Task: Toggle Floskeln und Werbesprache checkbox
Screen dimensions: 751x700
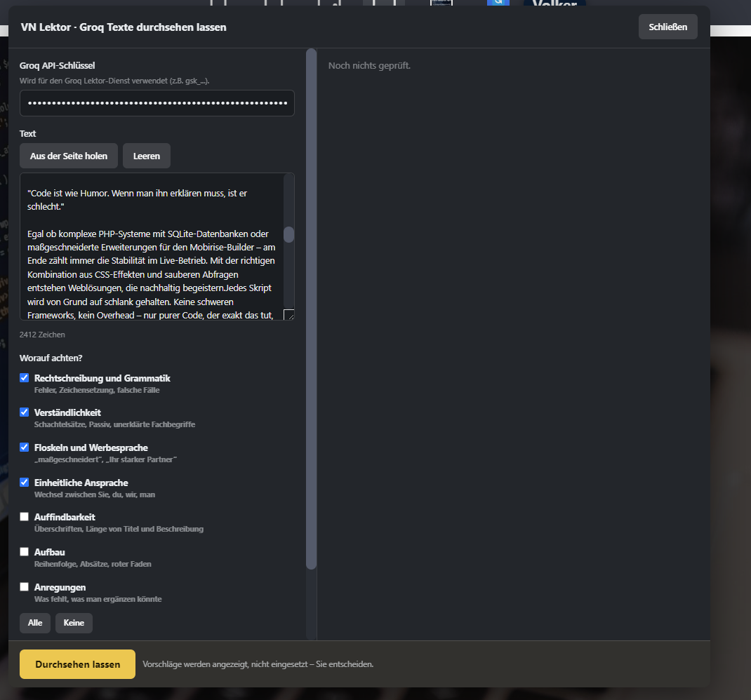Action: (25, 447)
